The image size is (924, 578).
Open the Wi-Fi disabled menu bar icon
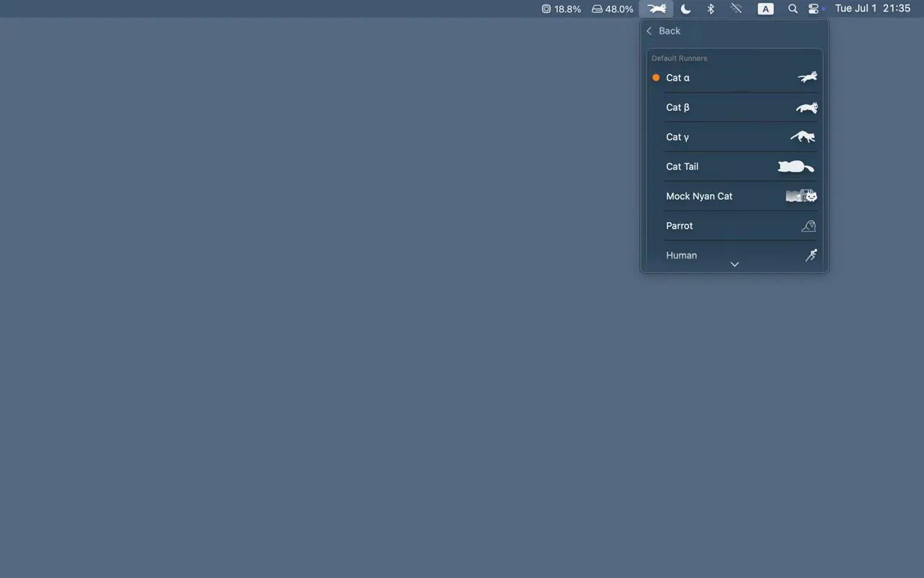(x=736, y=9)
